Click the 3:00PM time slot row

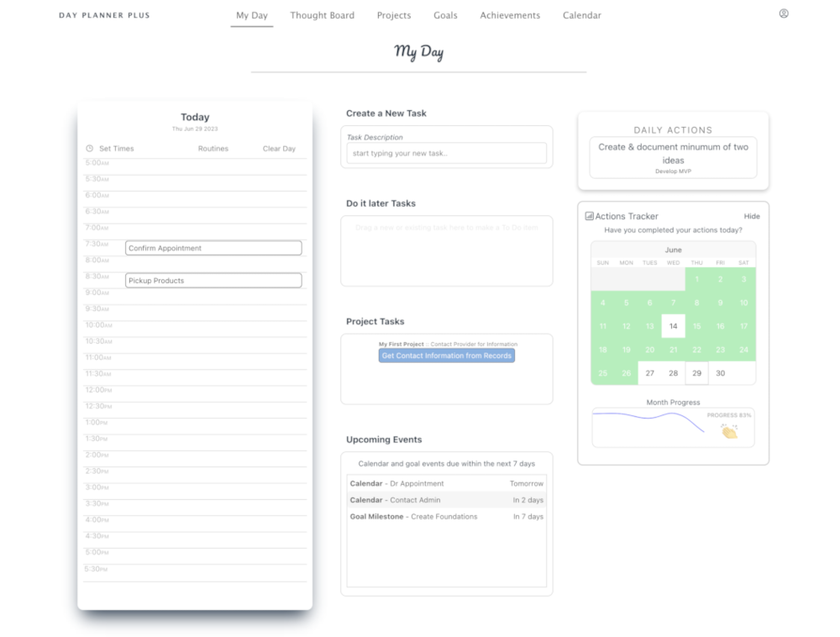point(195,491)
